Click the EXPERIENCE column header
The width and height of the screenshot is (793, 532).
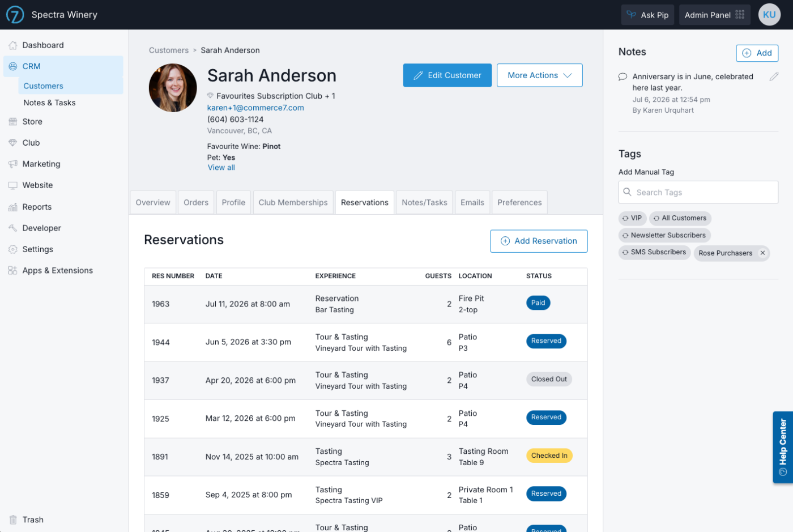(x=335, y=276)
